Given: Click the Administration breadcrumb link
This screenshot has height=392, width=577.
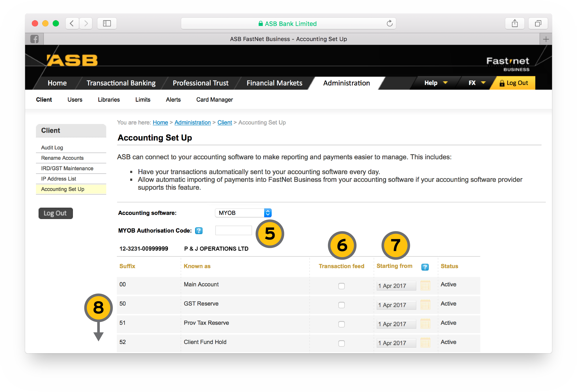Looking at the screenshot, I should tap(192, 122).
